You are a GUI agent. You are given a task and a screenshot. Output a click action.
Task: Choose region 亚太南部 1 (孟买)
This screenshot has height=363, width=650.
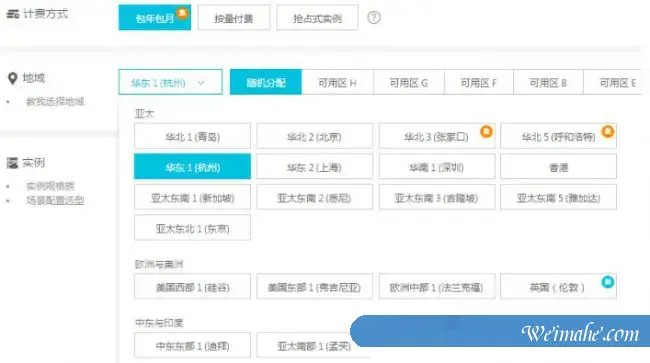(314, 345)
